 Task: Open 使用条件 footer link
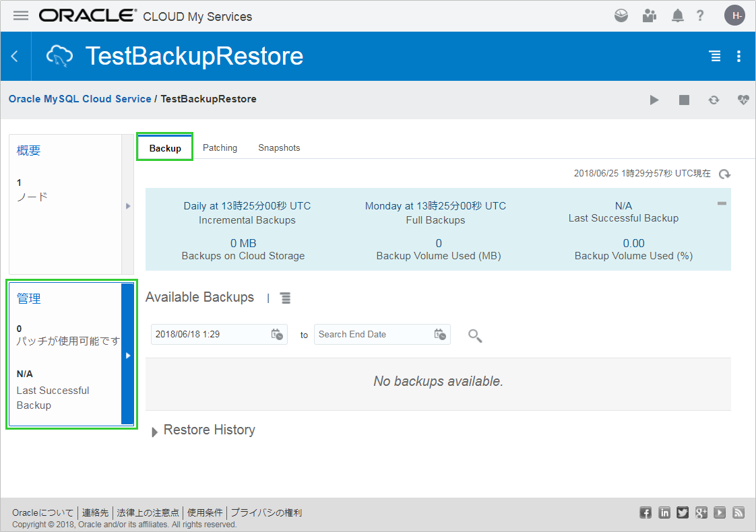click(205, 512)
